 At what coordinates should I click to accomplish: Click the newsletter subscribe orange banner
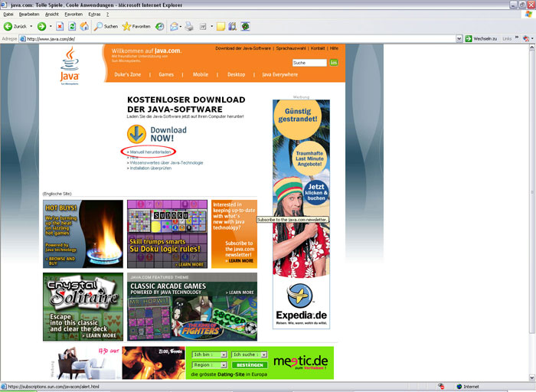click(234, 234)
